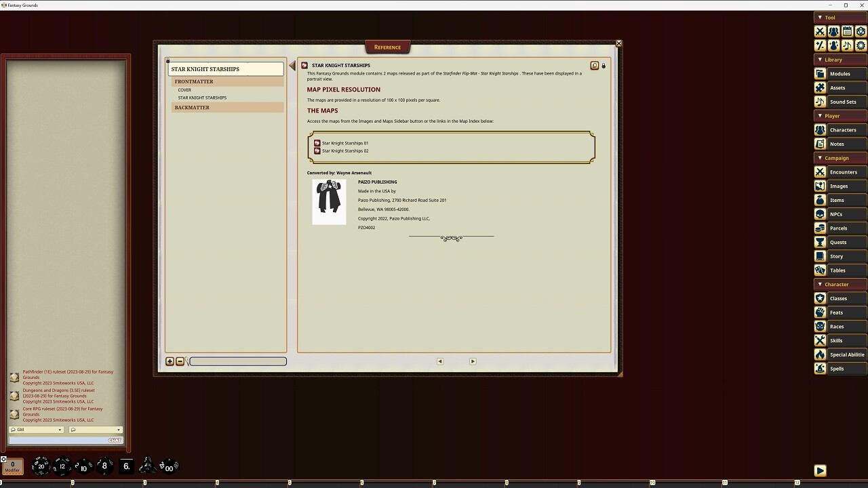The width and height of the screenshot is (868, 488).
Task: Click inside the chat input field
Action: coord(64,440)
